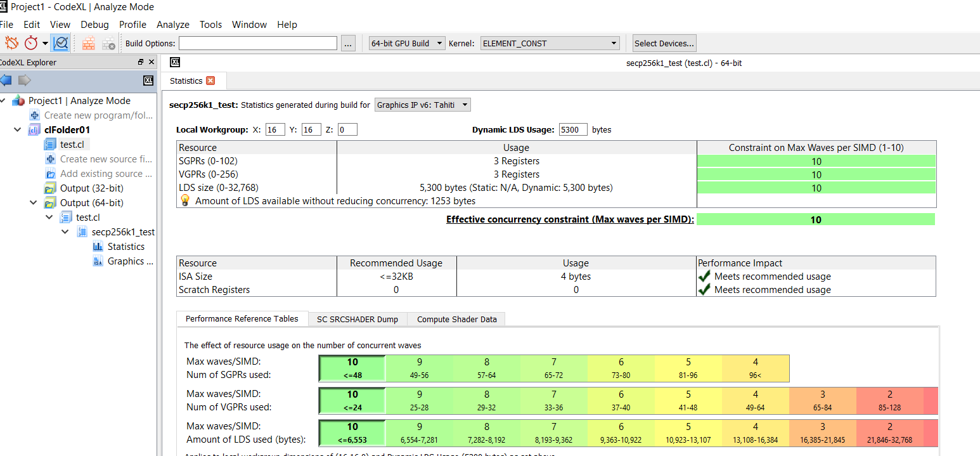Click the plus icon for Create new source file
The image size is (980, 456).
tap(50, 159)
